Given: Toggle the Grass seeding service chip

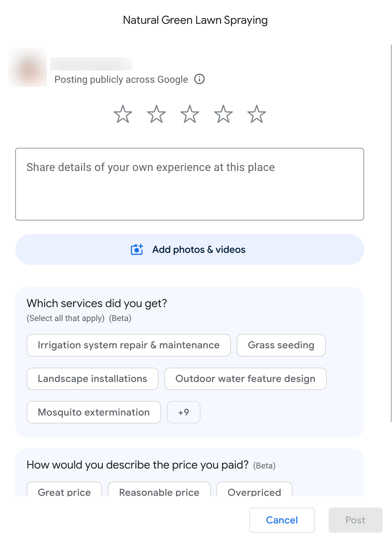Looking at the screenshot, I should point(281,345).
